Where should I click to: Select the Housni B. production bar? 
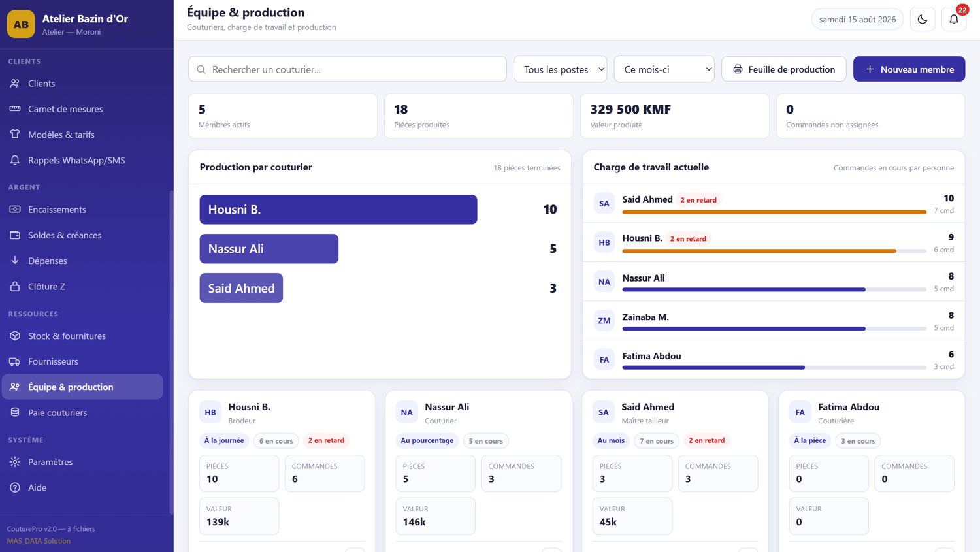(338, 210)
